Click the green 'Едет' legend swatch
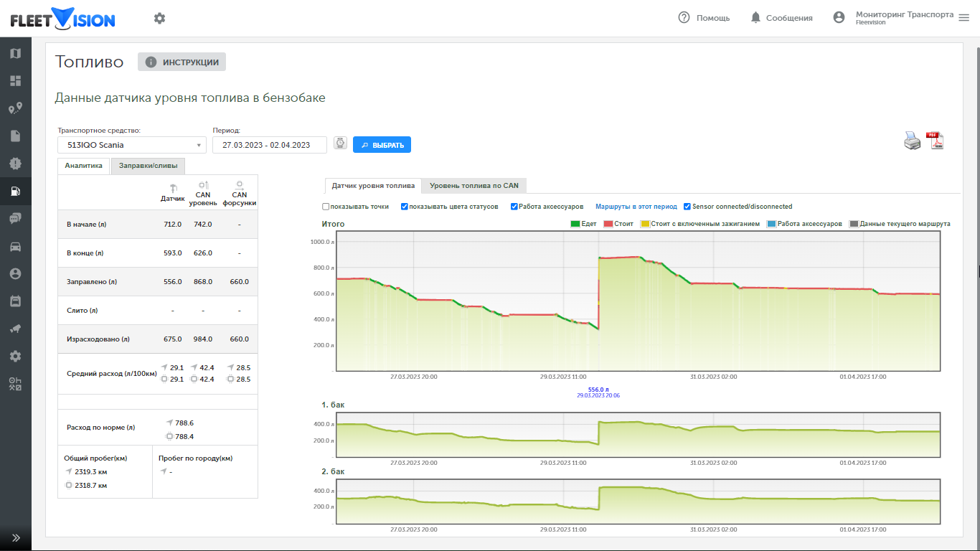Image resolution: width=980 pixels, height=551 pixels. 575,224
